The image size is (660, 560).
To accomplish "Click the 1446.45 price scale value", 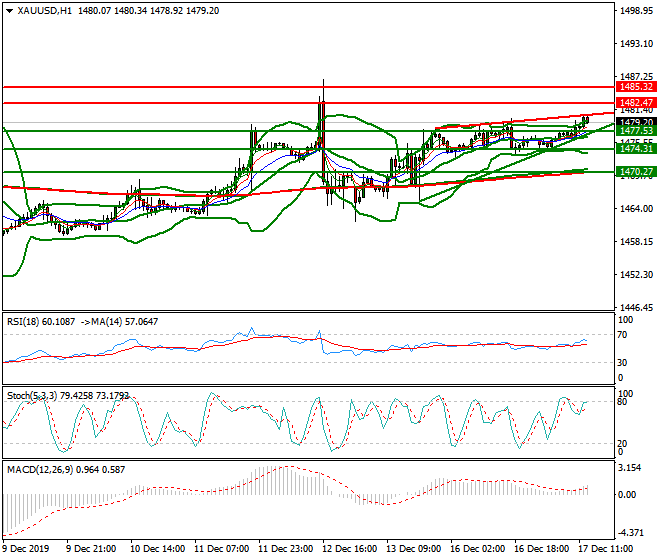I will (x=636, y=308).
